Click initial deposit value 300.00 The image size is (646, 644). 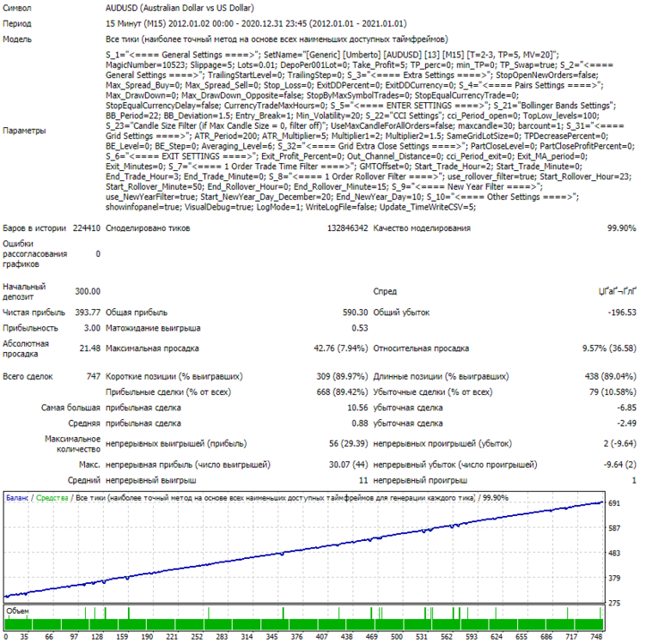pyautogui.click(x=88, y=291)
